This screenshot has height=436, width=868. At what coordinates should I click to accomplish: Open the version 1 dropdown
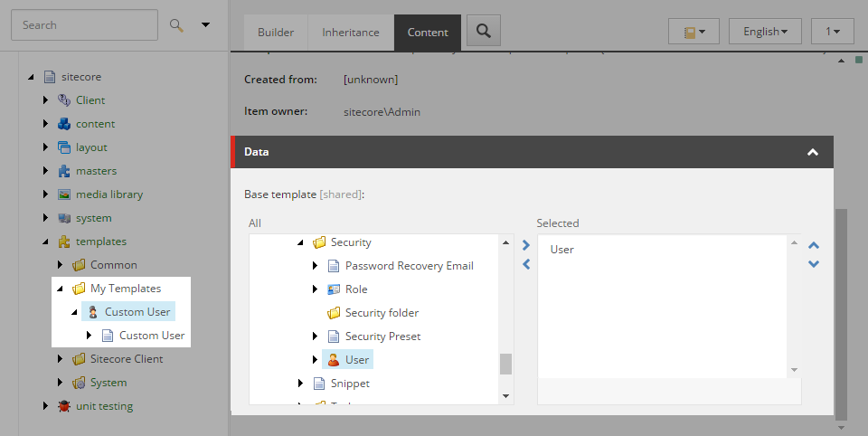pyautogui.click(x=832, y=31)
